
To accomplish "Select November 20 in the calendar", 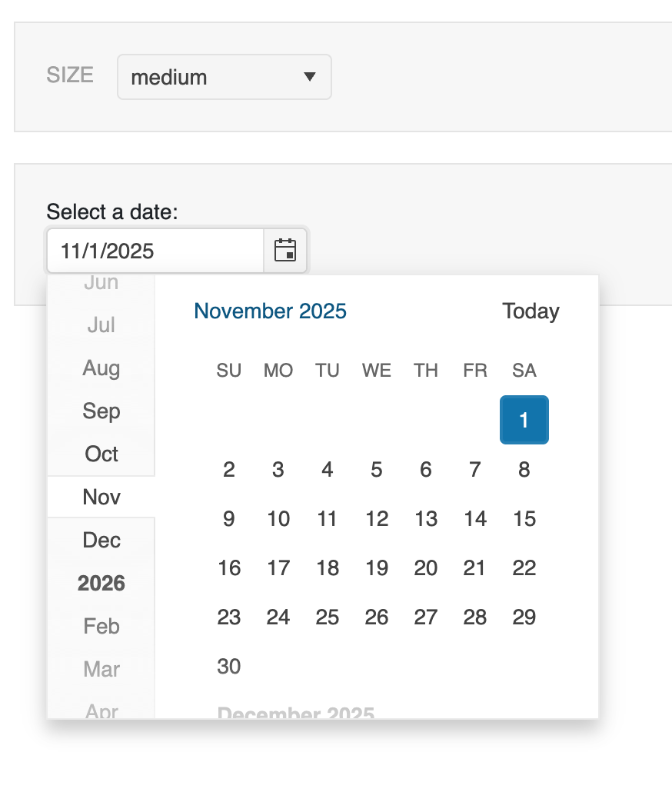I will point(426,568).
